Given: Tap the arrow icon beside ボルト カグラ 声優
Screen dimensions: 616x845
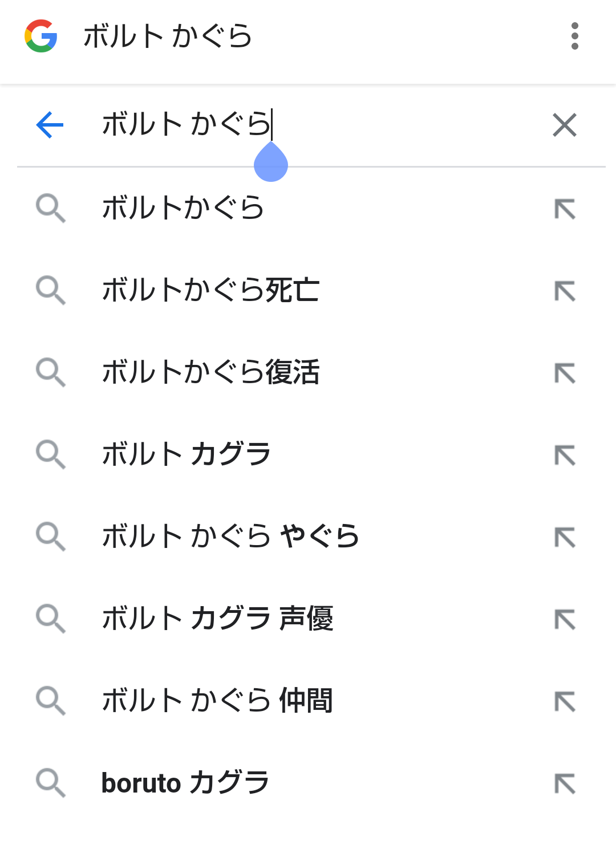Looking at the screenshot, I should pyautogui.click(x=565, y=620).
